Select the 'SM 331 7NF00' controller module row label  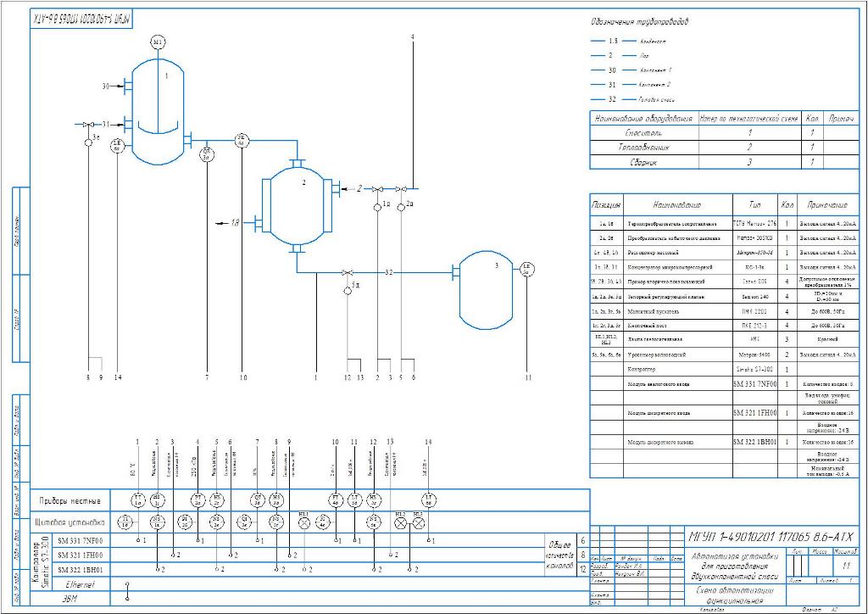click(81, 540)
